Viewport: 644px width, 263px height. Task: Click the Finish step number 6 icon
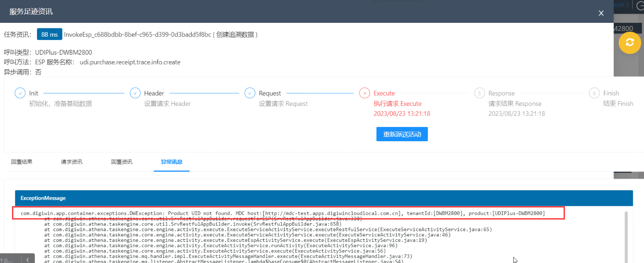(594, 93)
